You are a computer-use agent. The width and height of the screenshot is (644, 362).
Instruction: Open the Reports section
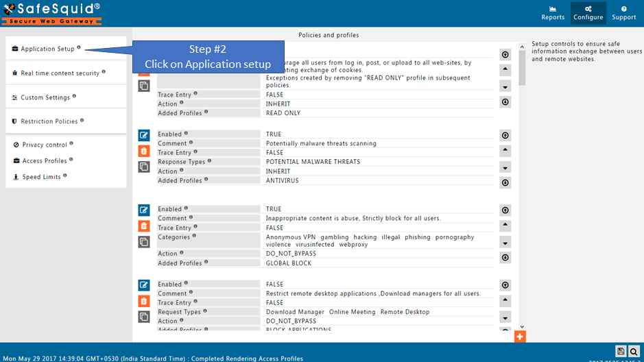click(553, 13)
